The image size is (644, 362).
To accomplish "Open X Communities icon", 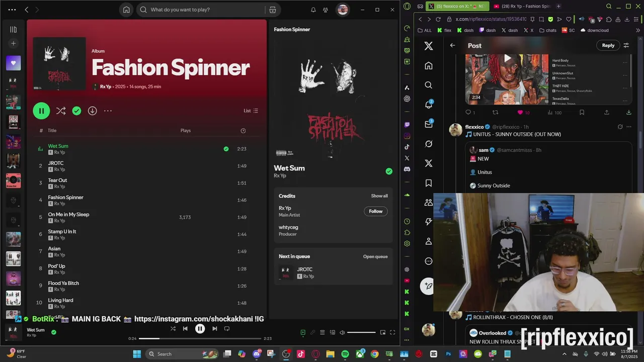I will pos(429,202).
